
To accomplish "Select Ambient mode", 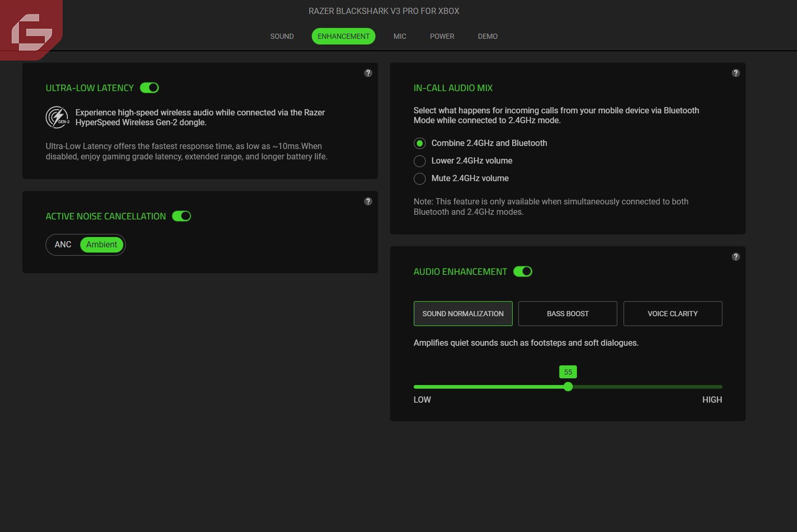I will [102, 245].
